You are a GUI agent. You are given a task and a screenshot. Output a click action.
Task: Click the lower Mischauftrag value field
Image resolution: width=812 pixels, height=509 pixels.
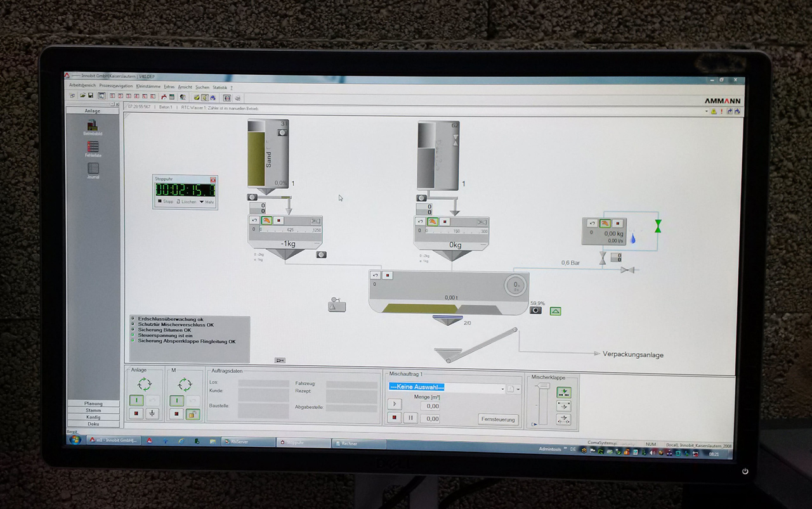(x=431, y=418)
